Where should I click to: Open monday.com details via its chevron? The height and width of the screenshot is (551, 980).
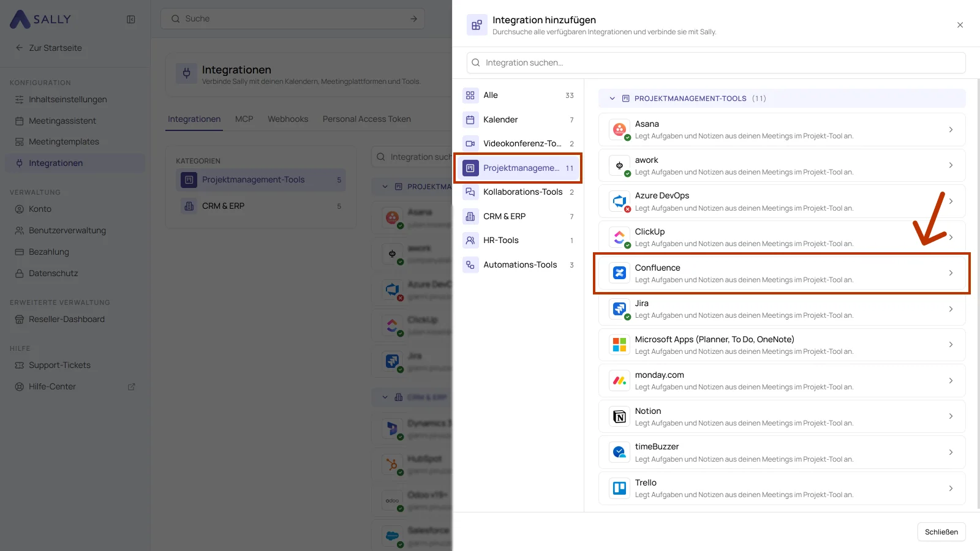coord(951,380)
